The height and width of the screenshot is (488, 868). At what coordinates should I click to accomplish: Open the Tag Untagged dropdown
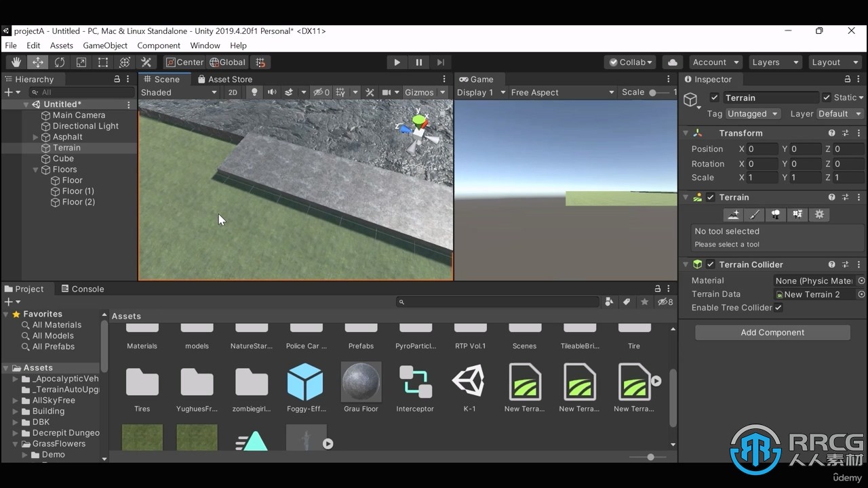[752, 114]
